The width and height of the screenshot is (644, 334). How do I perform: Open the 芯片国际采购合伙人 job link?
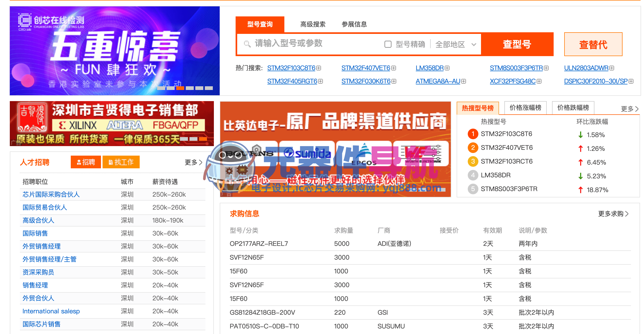(51, 195)
